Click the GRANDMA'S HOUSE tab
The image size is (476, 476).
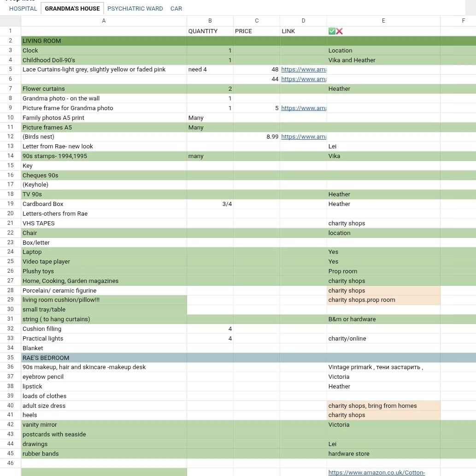72,8
